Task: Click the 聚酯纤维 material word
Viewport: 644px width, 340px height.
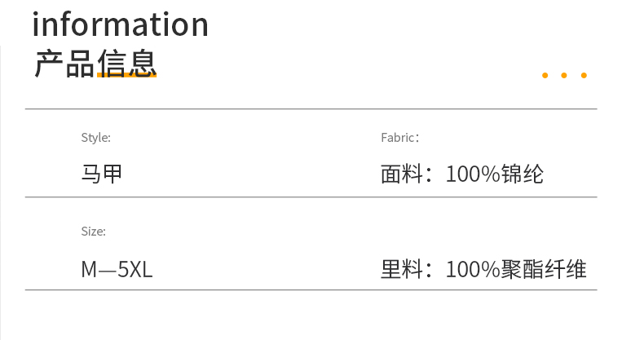Action: (544, 270)
